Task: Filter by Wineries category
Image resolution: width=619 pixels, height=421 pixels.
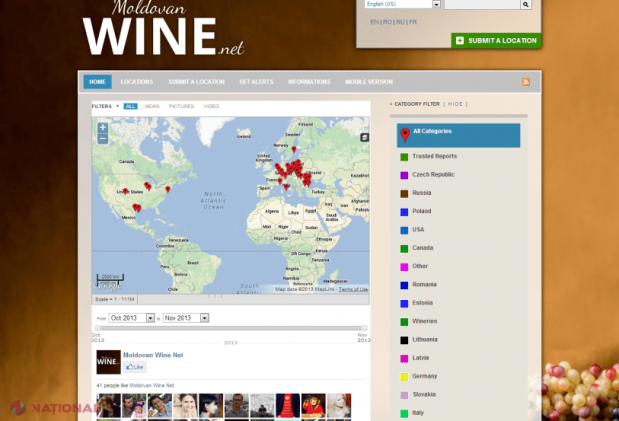Action: pyautogui.click(x=424, y=321)
